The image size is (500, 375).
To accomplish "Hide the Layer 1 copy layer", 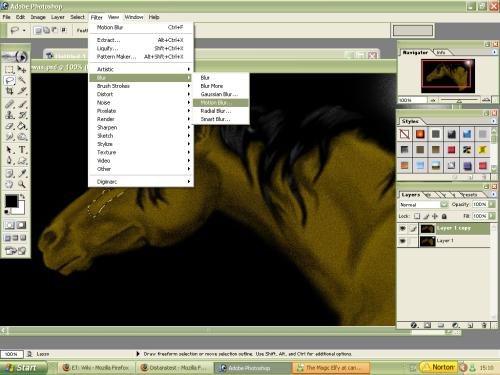I will tap(403, 229).
